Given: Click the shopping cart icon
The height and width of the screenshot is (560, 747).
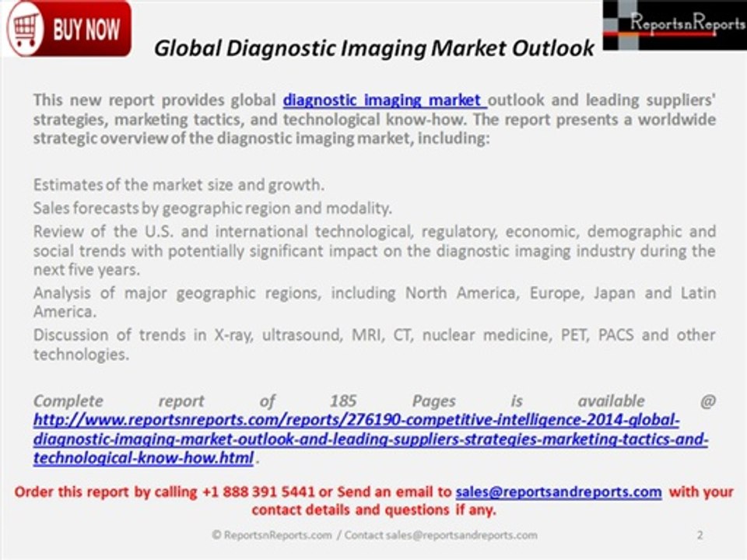Looking at the screenshot, I should click(25, 30).
